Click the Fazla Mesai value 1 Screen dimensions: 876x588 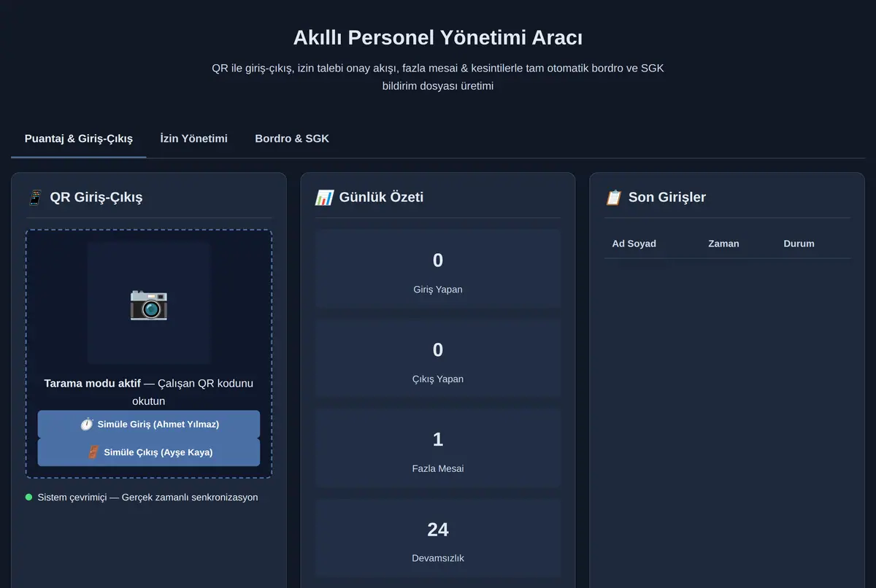[438, 439]
